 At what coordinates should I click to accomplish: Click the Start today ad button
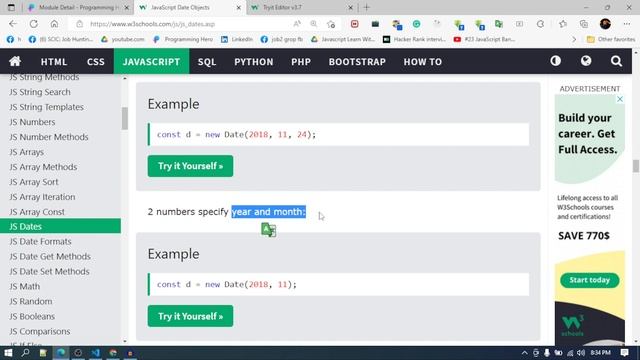(x=589, y=280)
